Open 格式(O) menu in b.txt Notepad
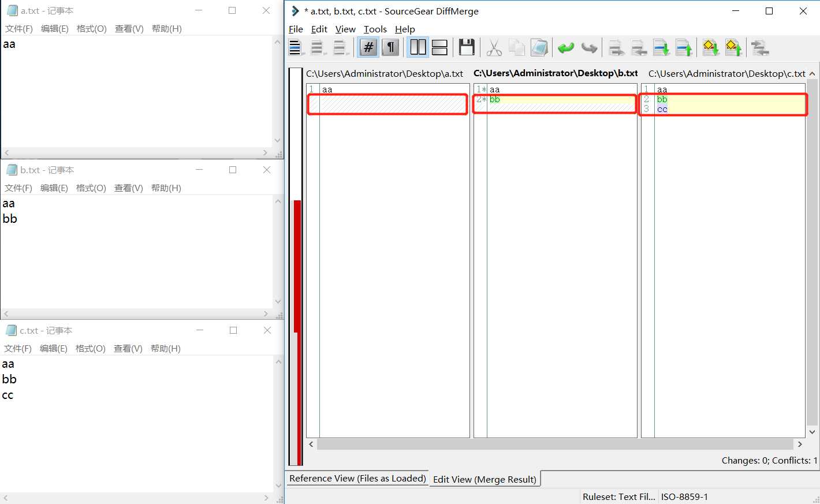820x504 pixels. pos(91,188)
